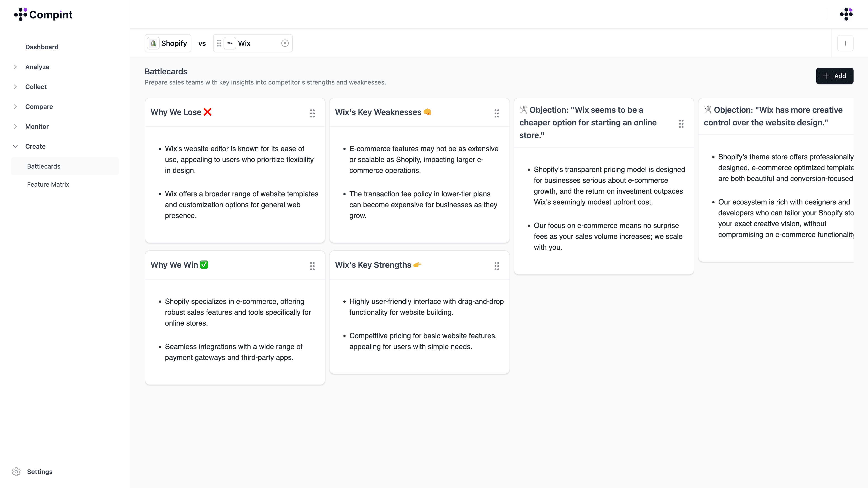The height and width of the screenshot is (488, 868).
Task: Select Collect in the sidebar
Action: pos(36,87)
